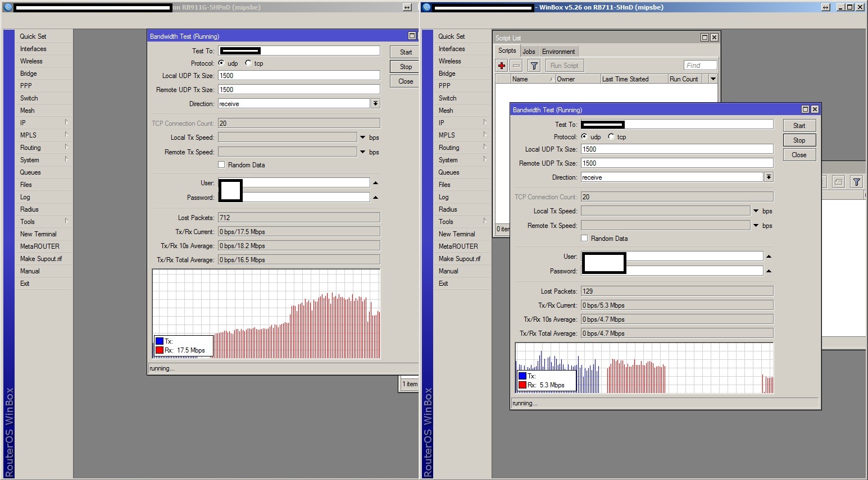Click the minus remove icon in Script List
This screenshot has width=868, height=480.
click(516, 66)
